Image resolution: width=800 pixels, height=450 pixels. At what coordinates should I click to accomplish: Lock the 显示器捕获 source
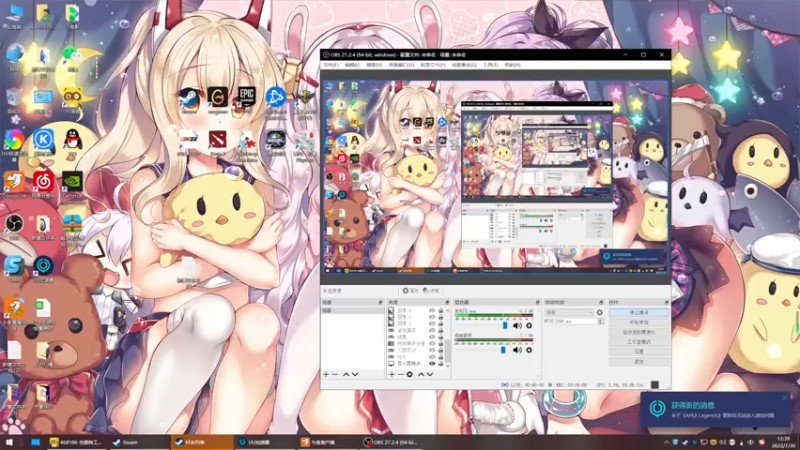(x=441, y=364)
